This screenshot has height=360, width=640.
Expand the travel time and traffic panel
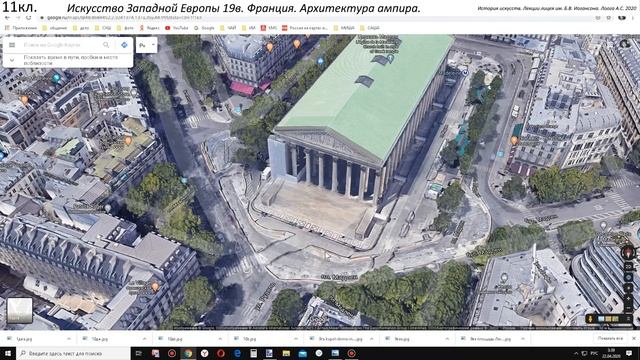[x=12, y=60]
